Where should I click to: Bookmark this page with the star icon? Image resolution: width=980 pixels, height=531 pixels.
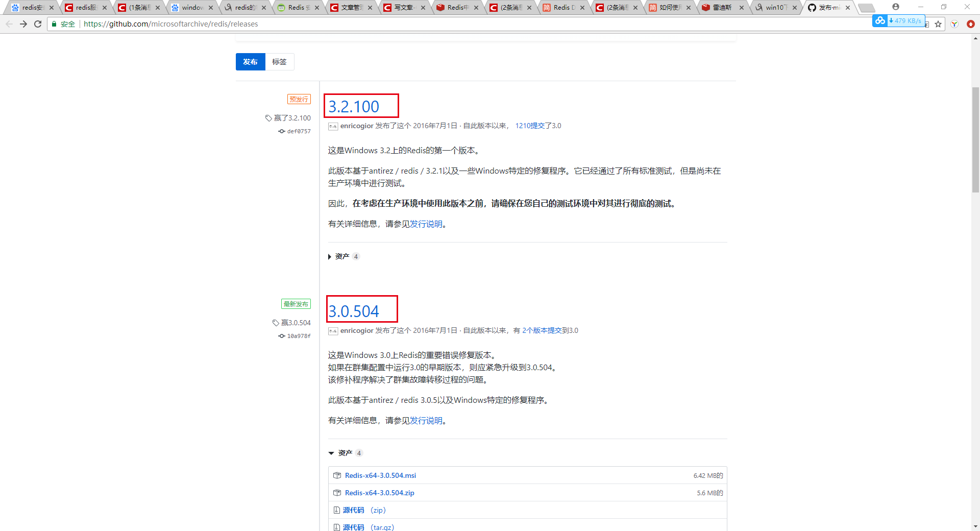938,24
